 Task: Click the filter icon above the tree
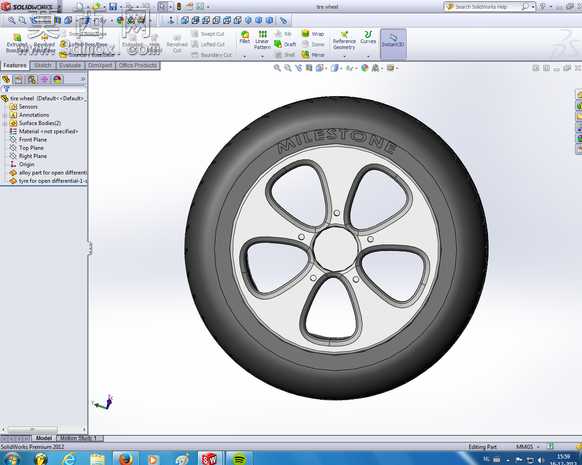click(x=6, y=89)
